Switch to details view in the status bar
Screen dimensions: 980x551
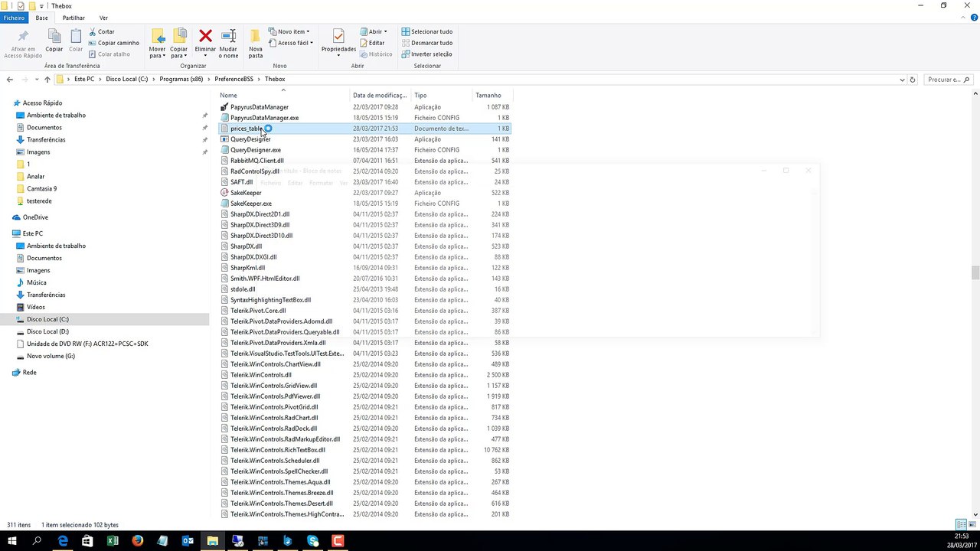click(x=961, y=525)
